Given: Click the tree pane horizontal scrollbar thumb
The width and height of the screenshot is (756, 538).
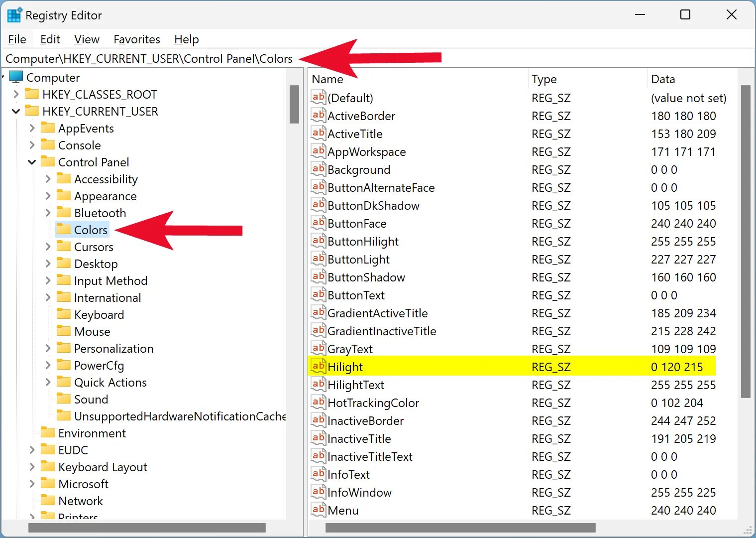Looking at the screenshot, I should point(147,528).
